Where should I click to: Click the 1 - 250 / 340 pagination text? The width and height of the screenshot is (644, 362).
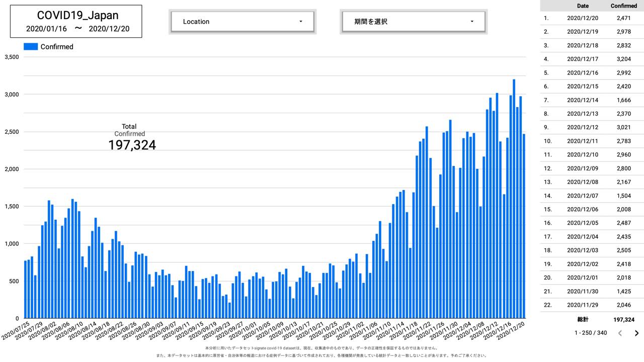click(x=591, y=333)
